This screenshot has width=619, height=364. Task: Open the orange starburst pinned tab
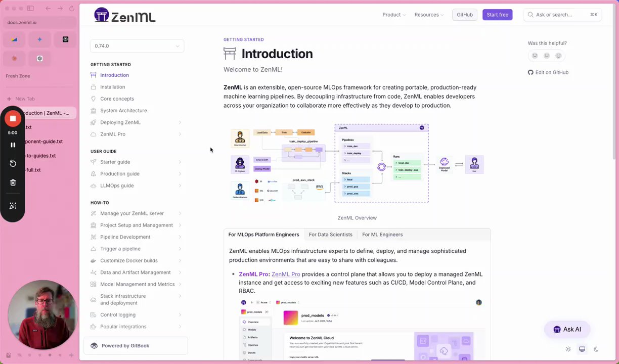pyautogui.click(x=14, y=58)
